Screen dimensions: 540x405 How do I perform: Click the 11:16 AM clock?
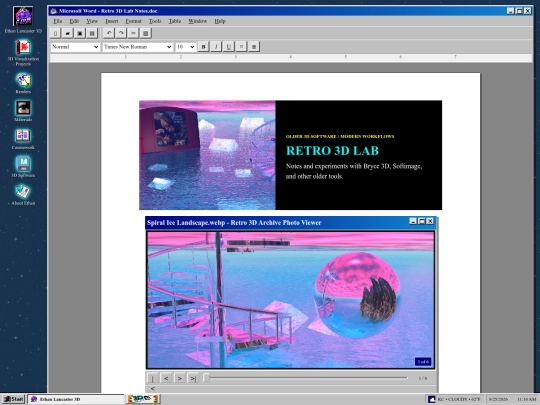point(527,399)
